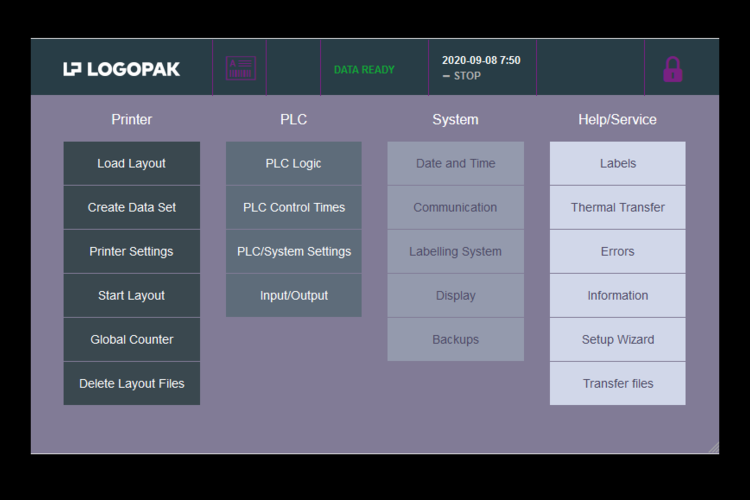Open PLC Logic
The height and width of the screenshot is (500, 750).
tap(294, 163)
